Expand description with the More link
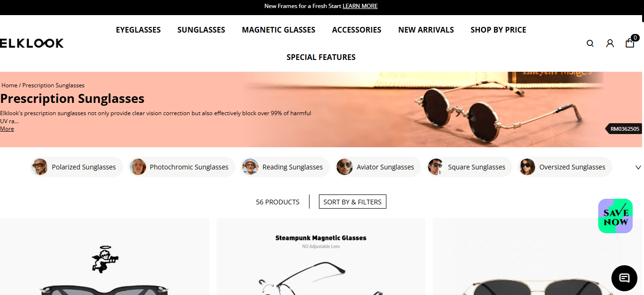644x295 pixels. [7, 129]
